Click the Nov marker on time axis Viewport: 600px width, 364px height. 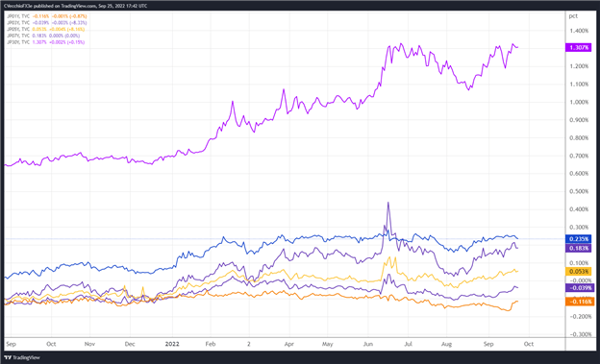point(89,344)
